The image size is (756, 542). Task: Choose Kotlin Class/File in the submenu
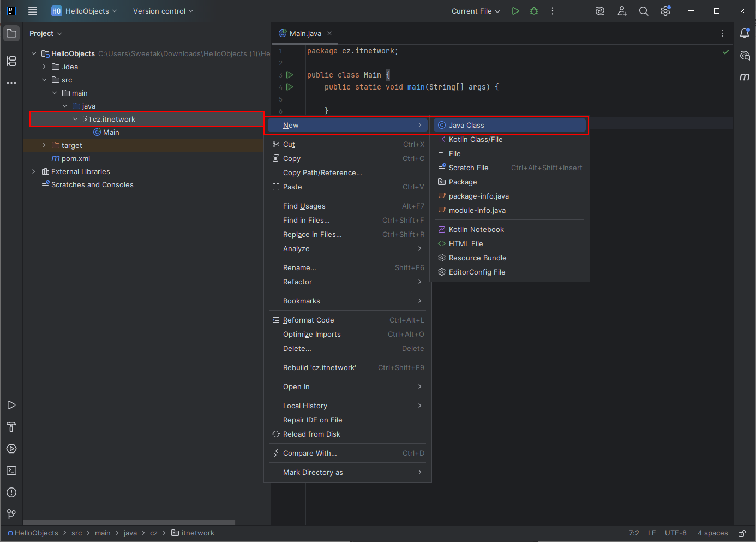click(509, 139)
